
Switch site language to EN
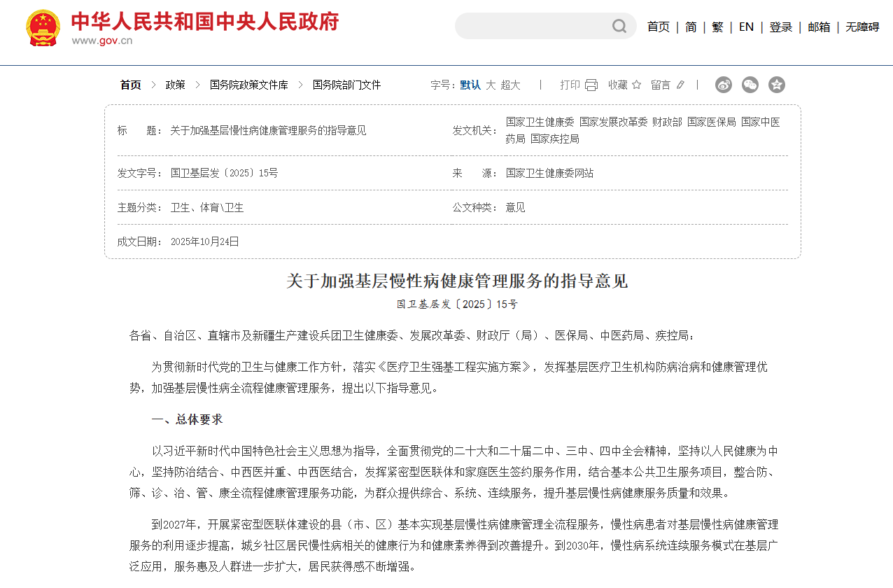pos(746,27)
